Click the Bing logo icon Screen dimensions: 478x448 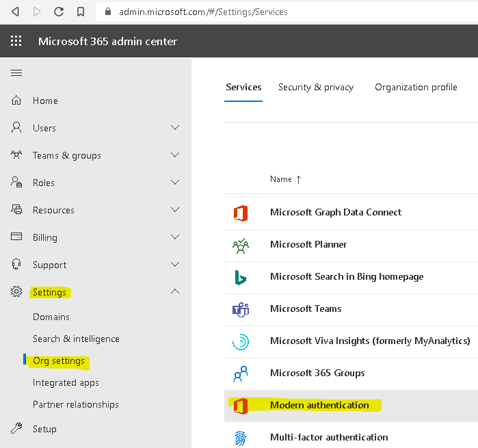coord(240,277)
